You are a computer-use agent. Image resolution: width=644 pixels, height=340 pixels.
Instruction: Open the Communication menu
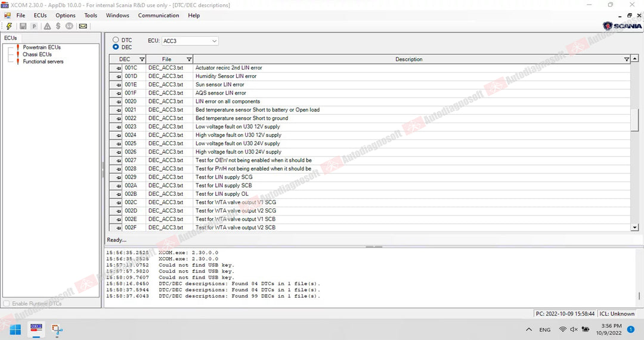(159, 15)
